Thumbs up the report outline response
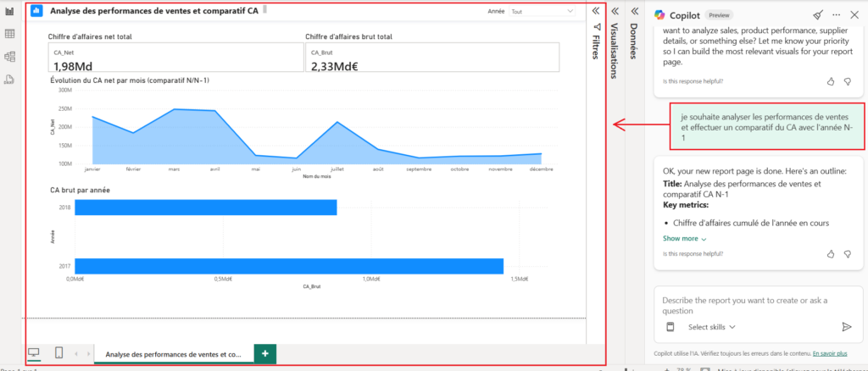This screenshot has width=868, height=371. click(x=831, y=254)
